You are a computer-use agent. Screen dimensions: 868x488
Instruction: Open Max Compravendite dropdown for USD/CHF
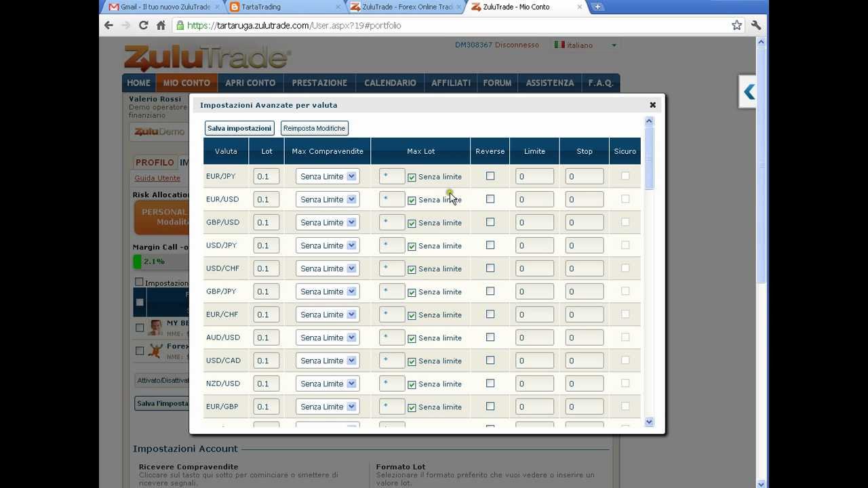click(x=328, y=268)
